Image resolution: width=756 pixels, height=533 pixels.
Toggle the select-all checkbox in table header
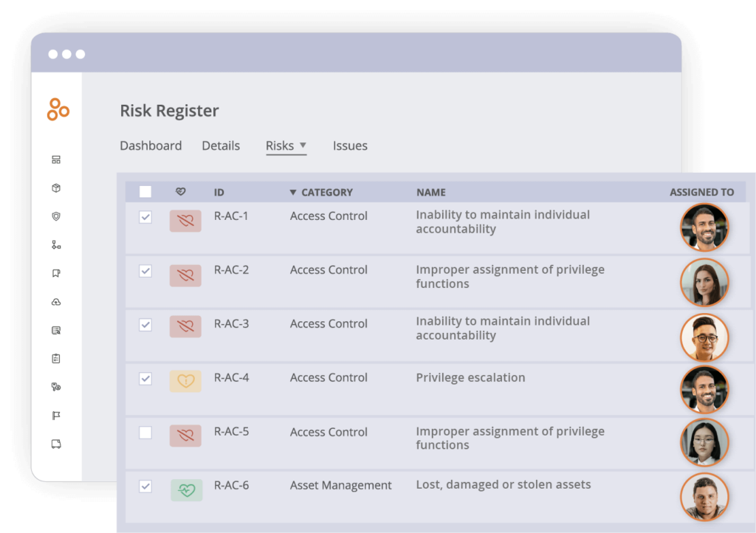point(145,192)
